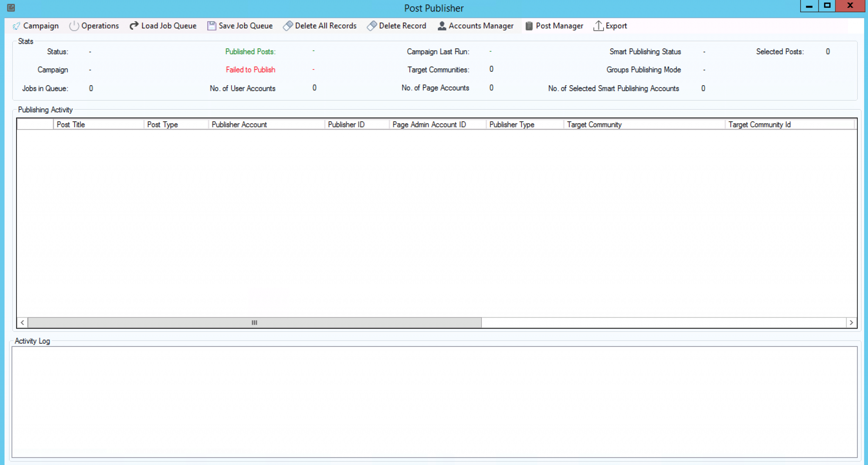Click the Post Manager document icon

528,26
